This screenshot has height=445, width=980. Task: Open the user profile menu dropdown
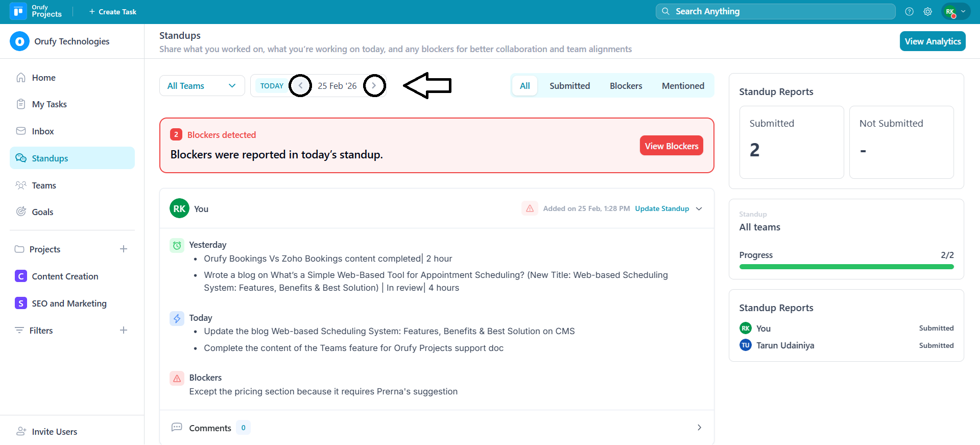click(x=955, y=11)
